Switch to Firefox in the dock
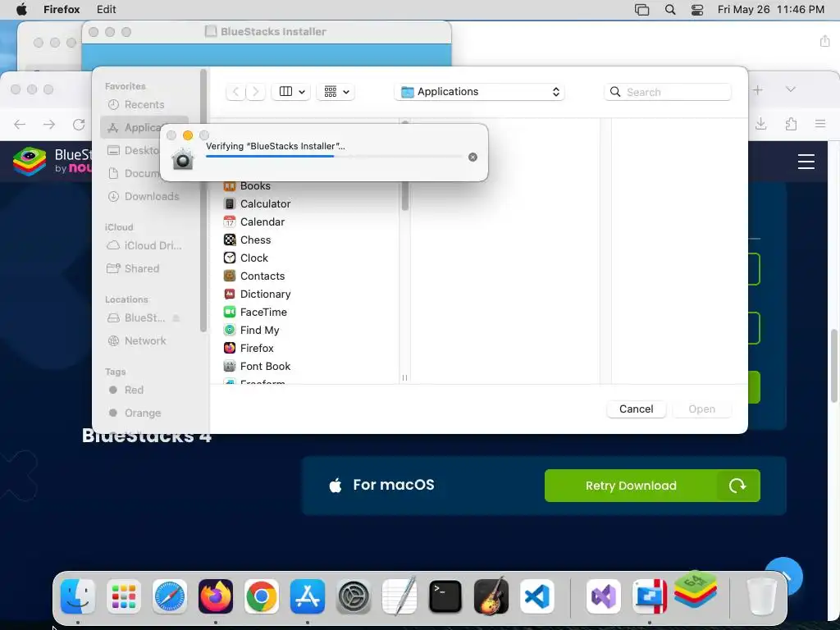 click(x=216, y=596)
